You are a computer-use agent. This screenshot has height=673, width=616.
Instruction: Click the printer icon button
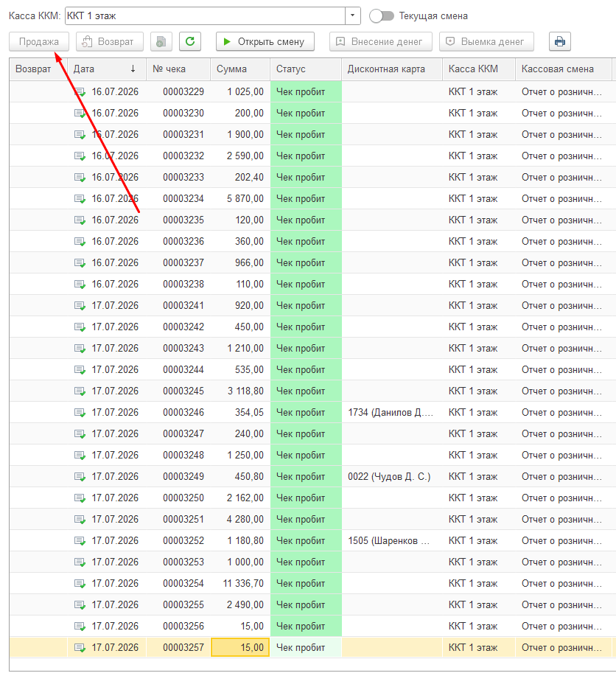[560, 41]
